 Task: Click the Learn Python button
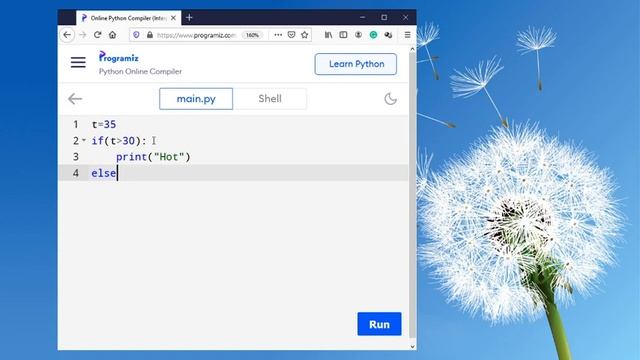point(356,64)
